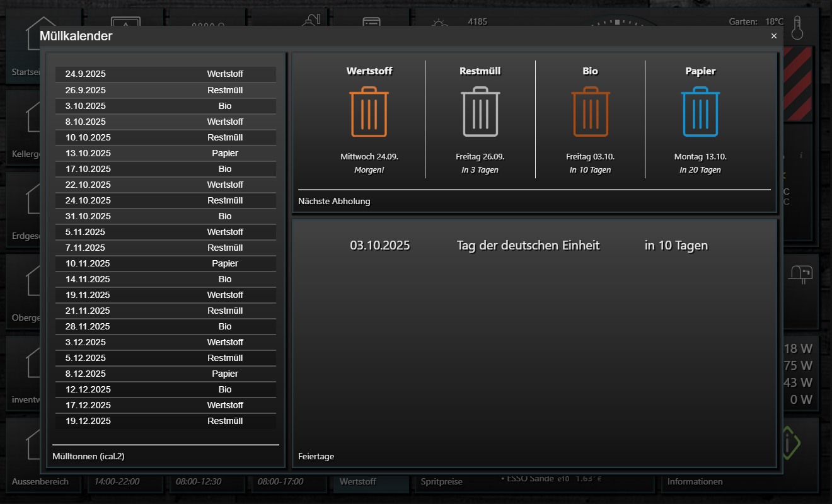The image size is (832, 504).
Task: Click the garden thermometer icon
Action: pos(798,28)
